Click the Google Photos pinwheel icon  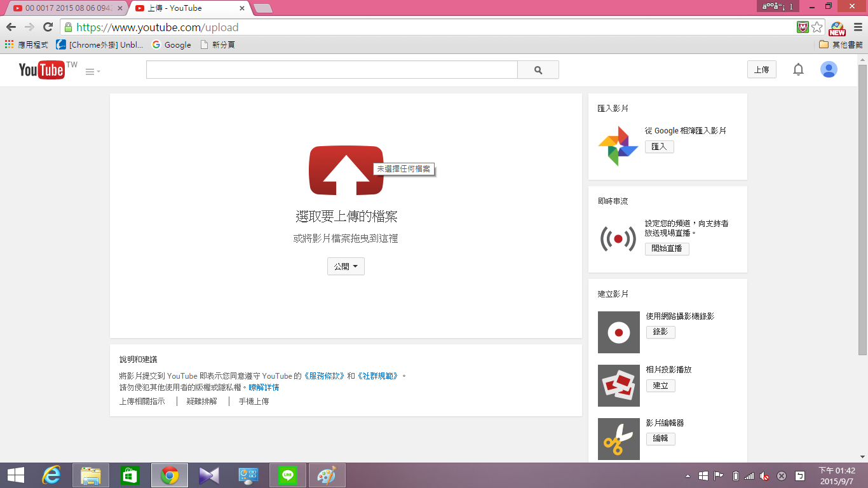[618, 146]
